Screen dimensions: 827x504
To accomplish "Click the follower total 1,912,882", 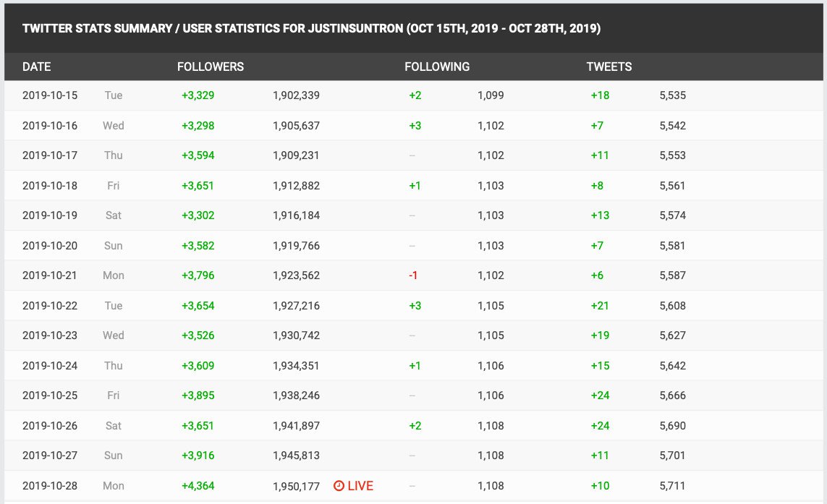I will (x=296, y=186).
